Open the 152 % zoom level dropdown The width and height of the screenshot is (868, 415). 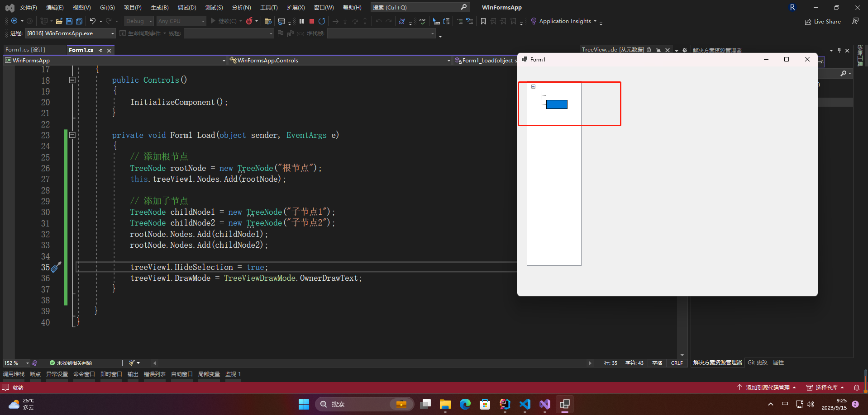coord(16,363)
